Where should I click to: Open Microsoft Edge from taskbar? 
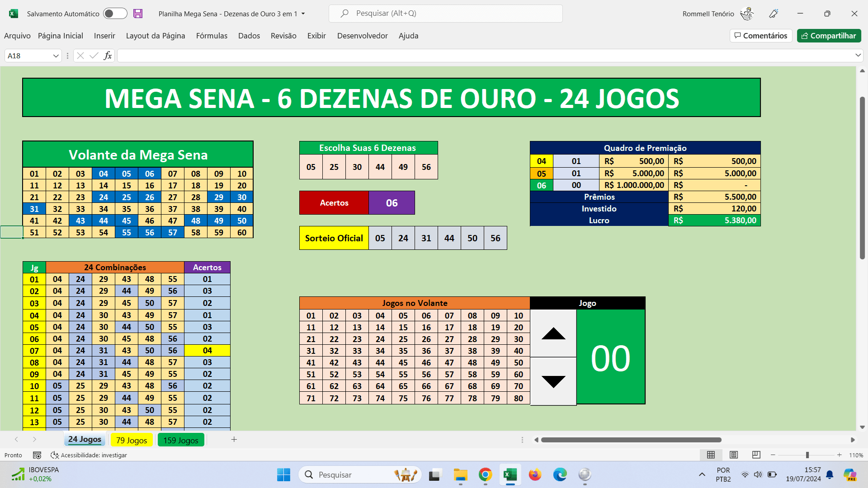pyautogui.click(x=560, y=475)
